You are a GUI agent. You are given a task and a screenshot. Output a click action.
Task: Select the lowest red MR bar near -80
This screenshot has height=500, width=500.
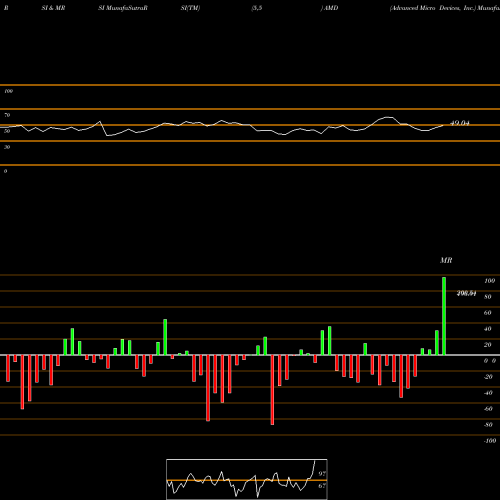[x=272, y=390]
